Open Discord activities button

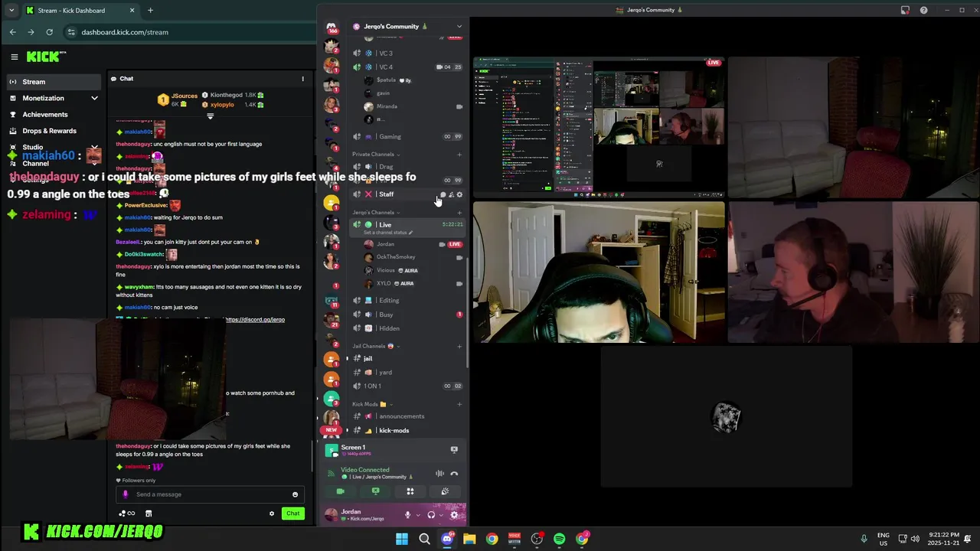tap(410, 491)
